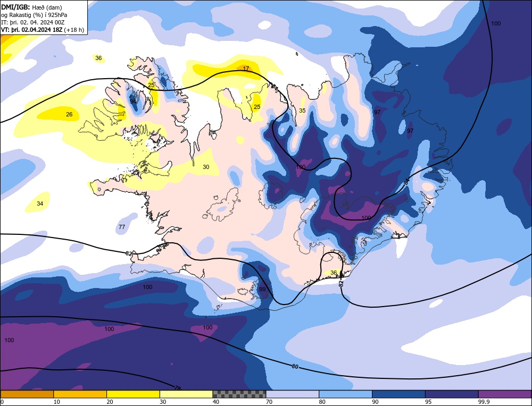Image resolution: width=532 pixels, height=406 pixels.
Task: Click the '90' legend tick label
Action: pos(375,402)
